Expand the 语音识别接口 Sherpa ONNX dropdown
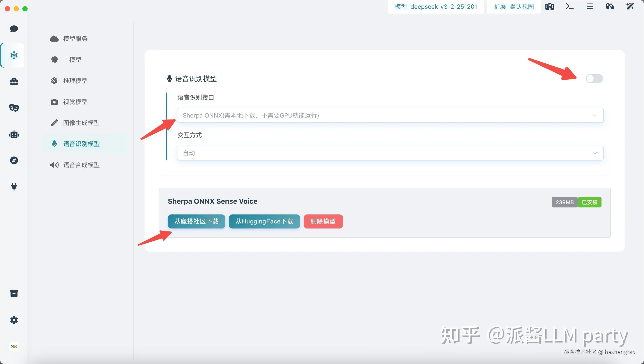 390,115
